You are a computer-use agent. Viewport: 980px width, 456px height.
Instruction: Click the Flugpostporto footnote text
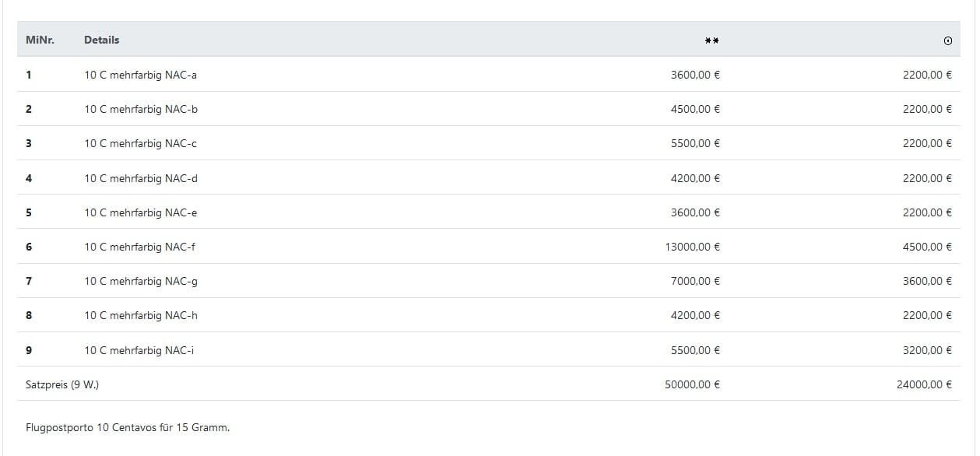pos(128,427)
